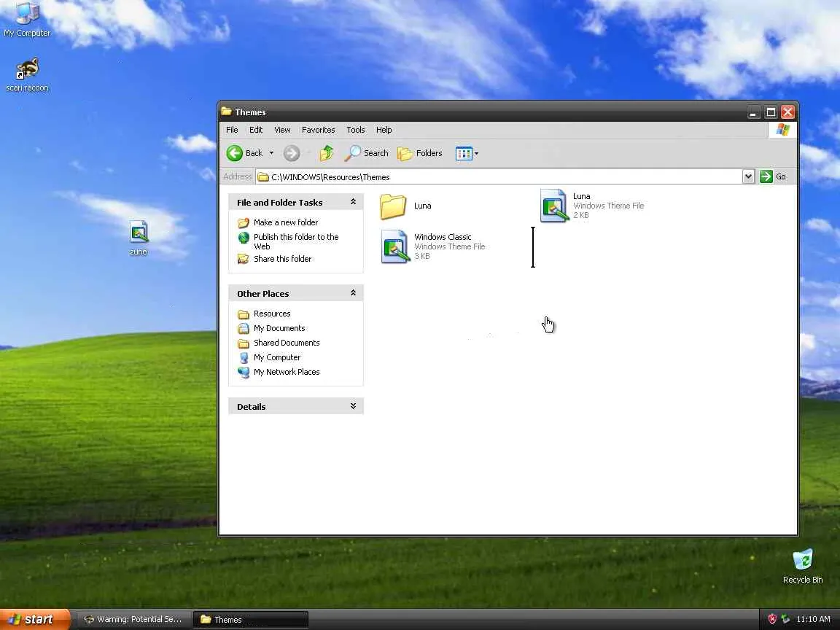Screen dimensions: 840x630
Task: Collapse the Other Places panel
Action: [x=353, y=293]
